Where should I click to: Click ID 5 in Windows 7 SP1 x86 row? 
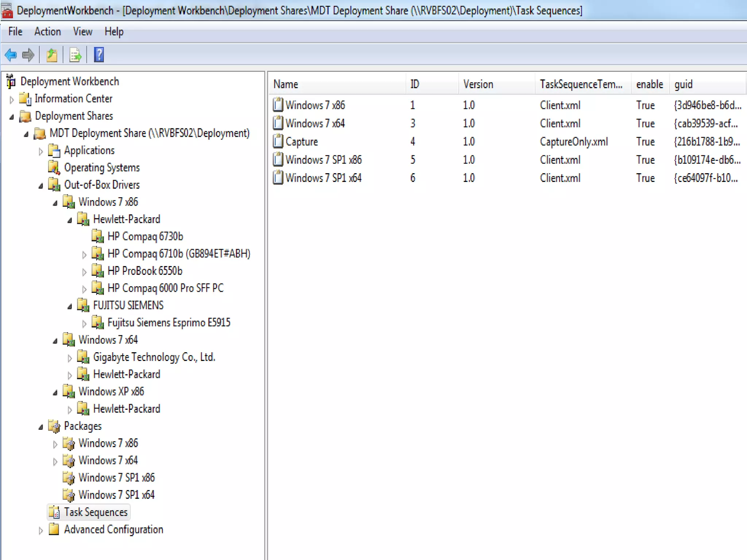pos(413,160)
